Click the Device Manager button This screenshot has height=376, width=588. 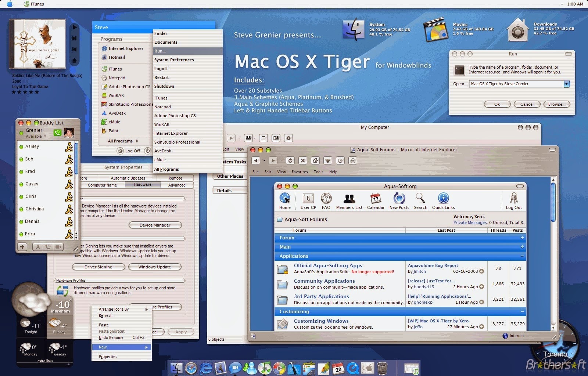[155, 225]
